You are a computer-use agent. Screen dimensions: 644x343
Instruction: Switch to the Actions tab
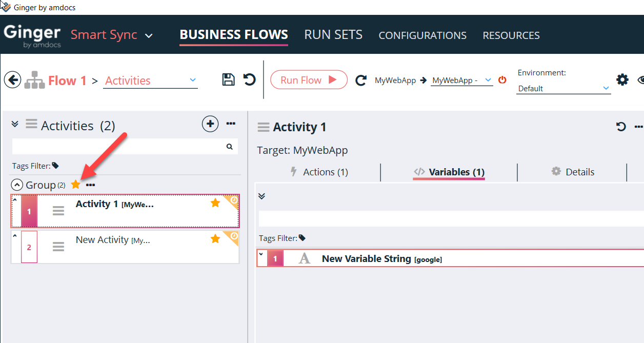pos(319,172)
